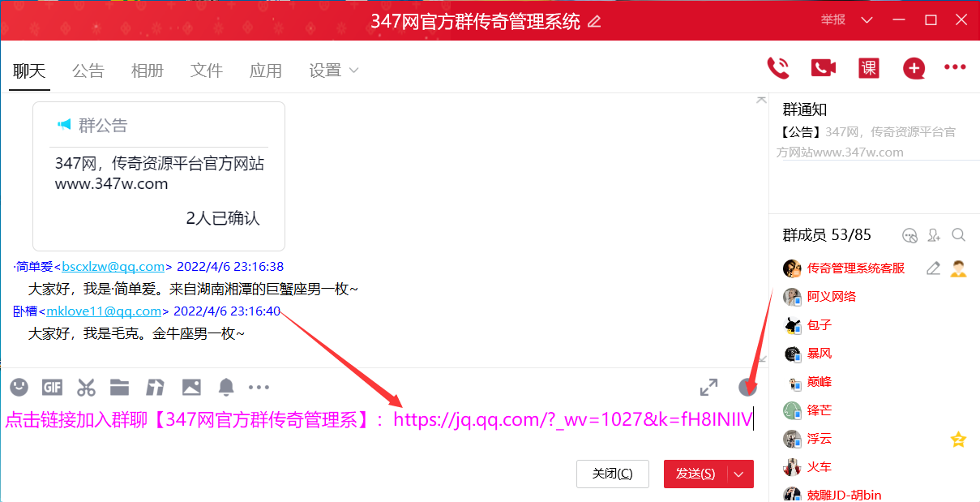Select member 包子 in the list
The height and width of the screenshot is (502, 980).
pos(820,325)
